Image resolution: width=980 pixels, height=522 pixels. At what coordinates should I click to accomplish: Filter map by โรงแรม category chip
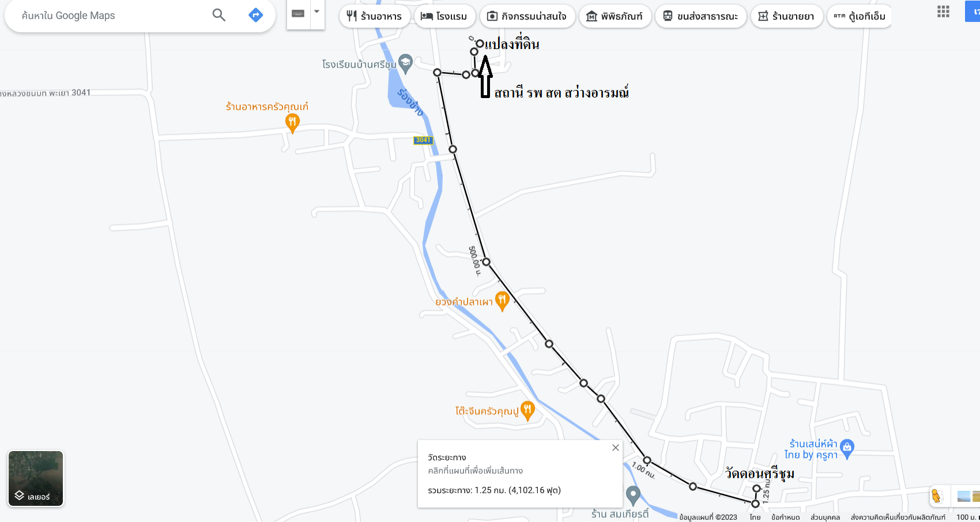(444, 16)
